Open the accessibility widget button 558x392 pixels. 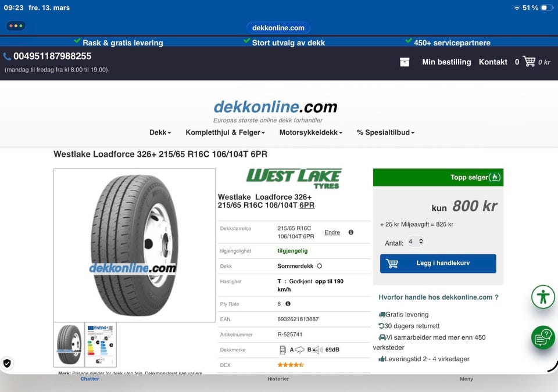coord(543,297)
